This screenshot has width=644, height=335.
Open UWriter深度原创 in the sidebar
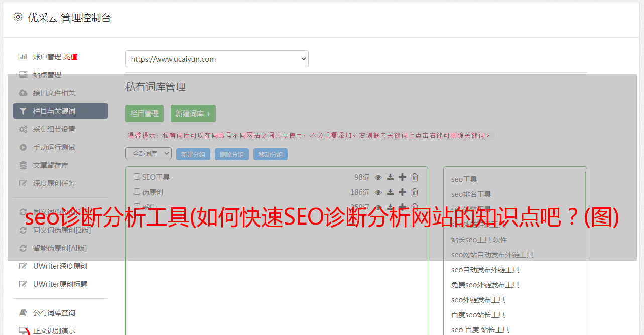coord(60,266)
